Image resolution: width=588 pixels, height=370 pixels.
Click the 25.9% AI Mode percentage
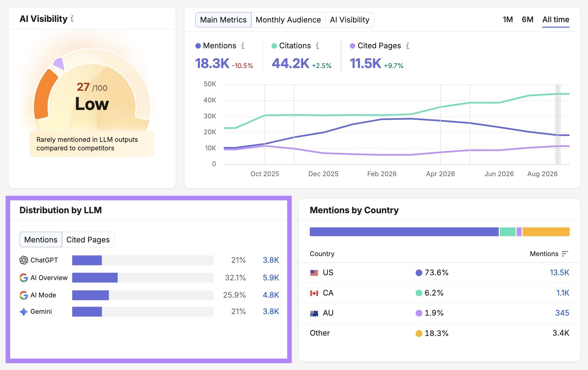[234, 295]
